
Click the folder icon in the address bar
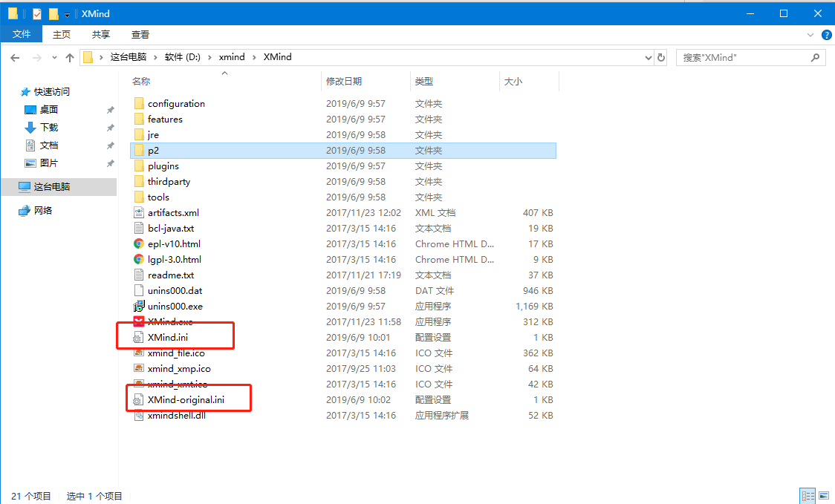tap(88, 57)
